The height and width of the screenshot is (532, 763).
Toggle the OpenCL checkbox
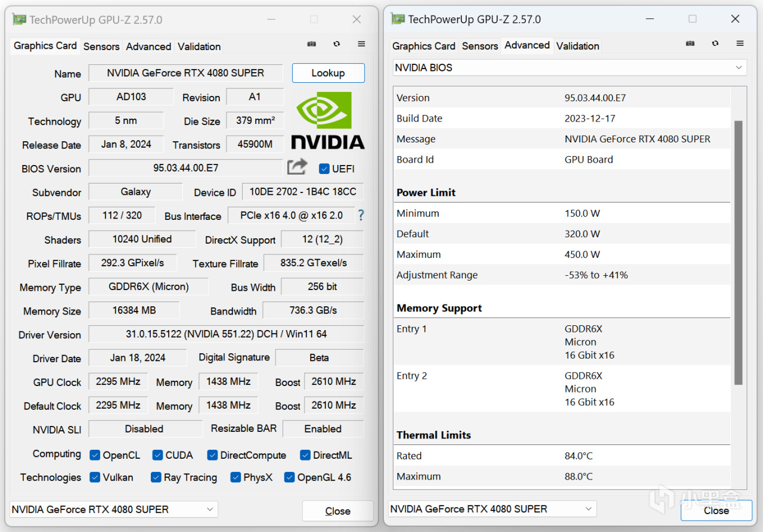[95, 455]
